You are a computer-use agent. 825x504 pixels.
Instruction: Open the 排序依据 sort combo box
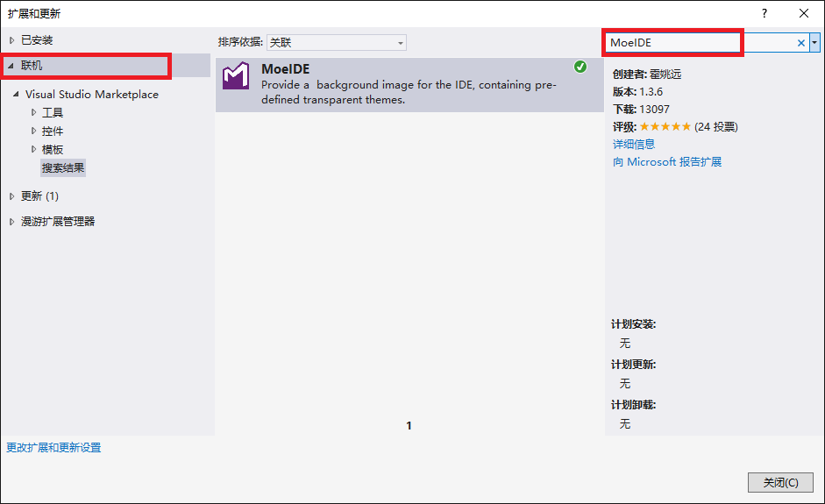coord(337,43)
